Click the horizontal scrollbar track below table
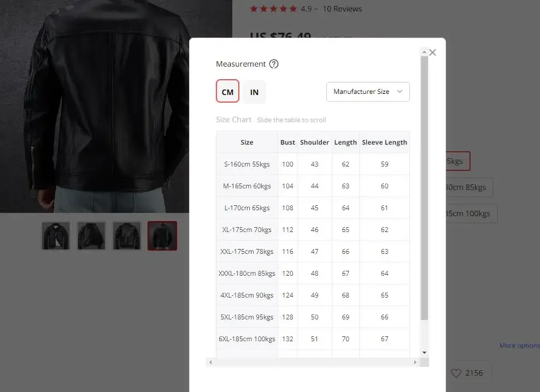Screen dimensions: 540x392 coord(313,362)
